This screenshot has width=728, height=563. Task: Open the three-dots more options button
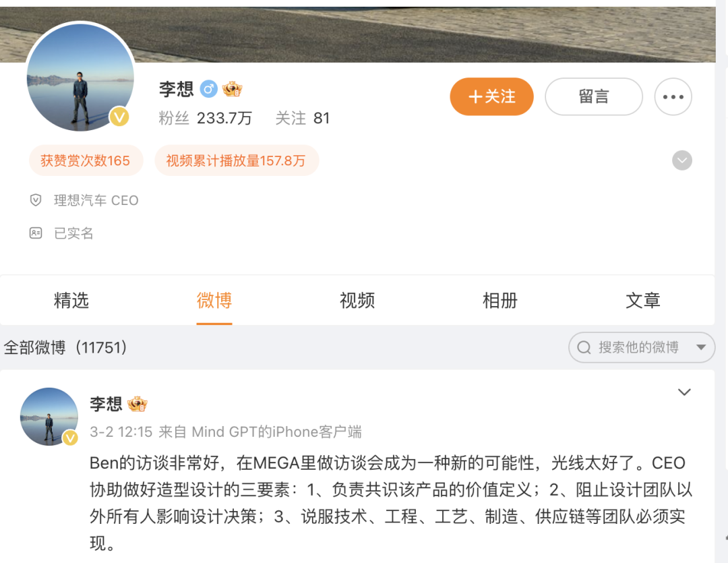point(673,96)
